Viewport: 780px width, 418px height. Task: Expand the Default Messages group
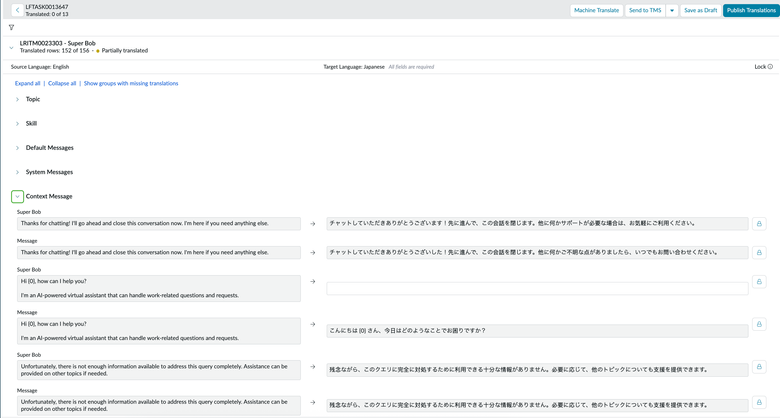[17, 148]
